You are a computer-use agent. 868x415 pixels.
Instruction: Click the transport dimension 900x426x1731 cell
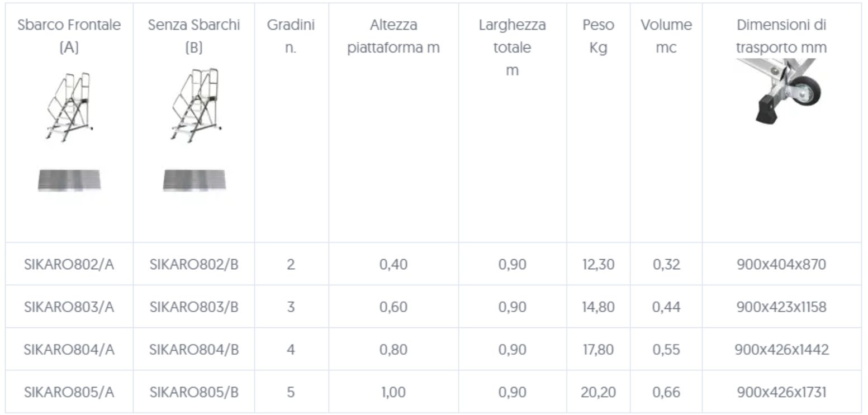(x=781, y=392)
